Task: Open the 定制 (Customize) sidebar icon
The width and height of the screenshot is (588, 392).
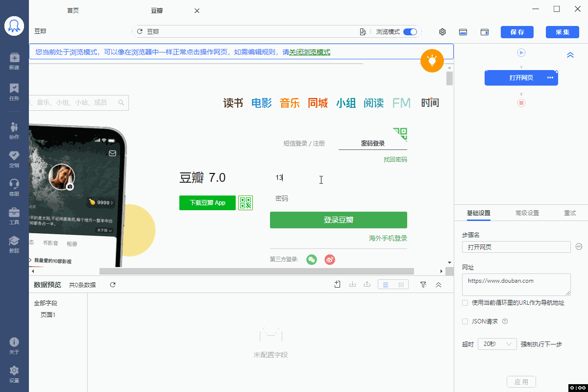Action: click(x=14, y=155)
